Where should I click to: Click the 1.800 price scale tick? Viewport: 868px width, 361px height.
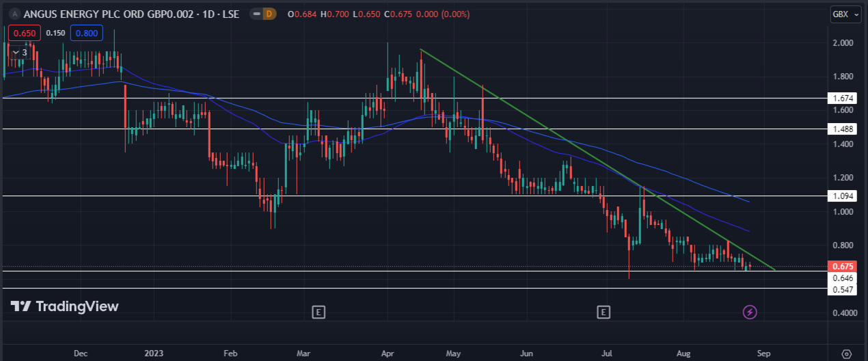[x=843, y=77]
